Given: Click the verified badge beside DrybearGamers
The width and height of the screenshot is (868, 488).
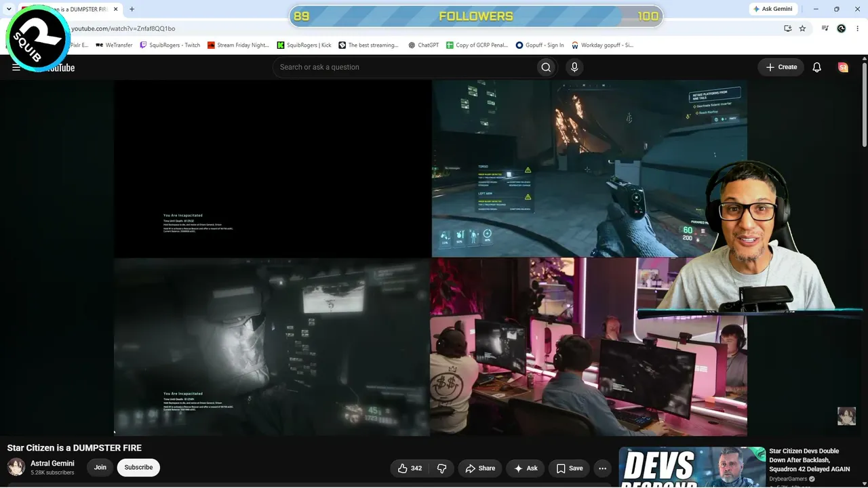Looking at the screenshot, I should coord(812,479).
